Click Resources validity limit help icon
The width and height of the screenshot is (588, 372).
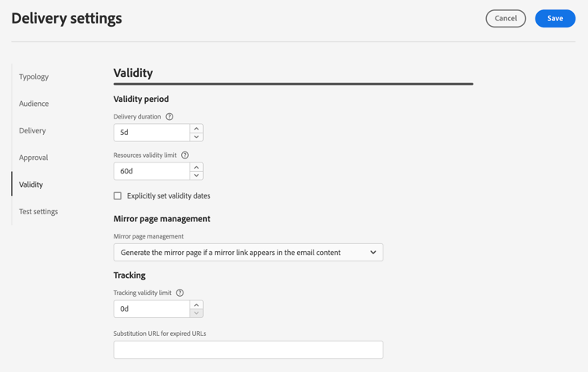[185, 155]
